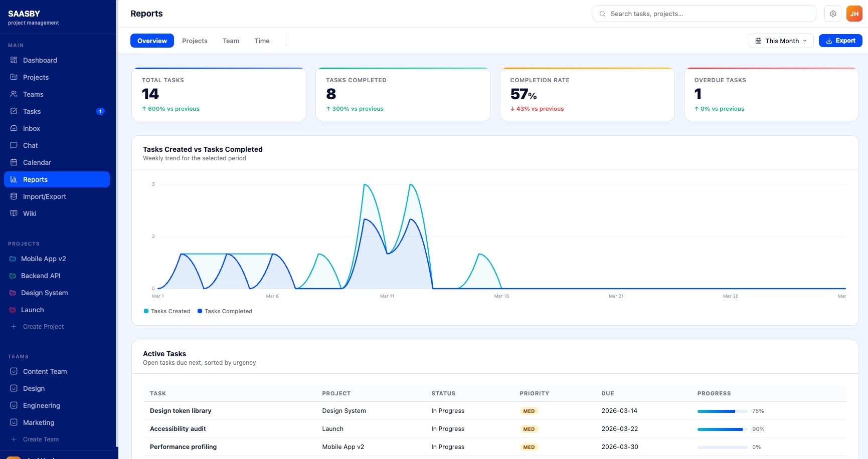
Task: Open the Mobile App v2 project
Action: [43, 259]
